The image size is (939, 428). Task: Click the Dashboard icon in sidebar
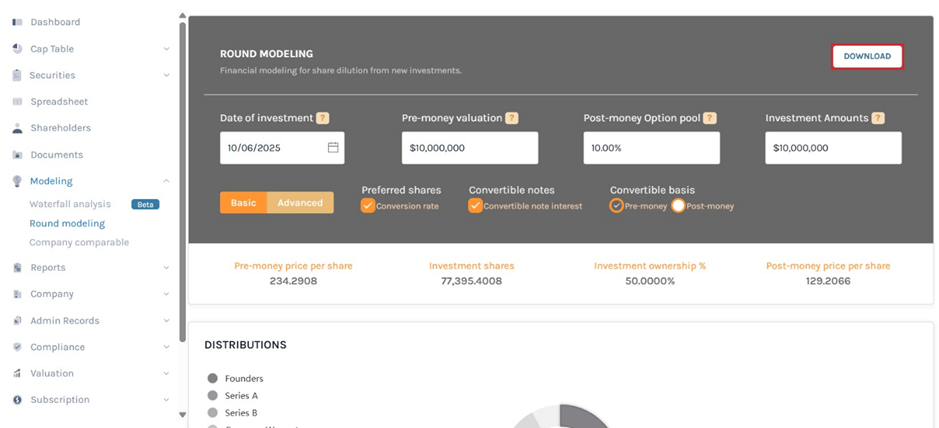(17, 22)
